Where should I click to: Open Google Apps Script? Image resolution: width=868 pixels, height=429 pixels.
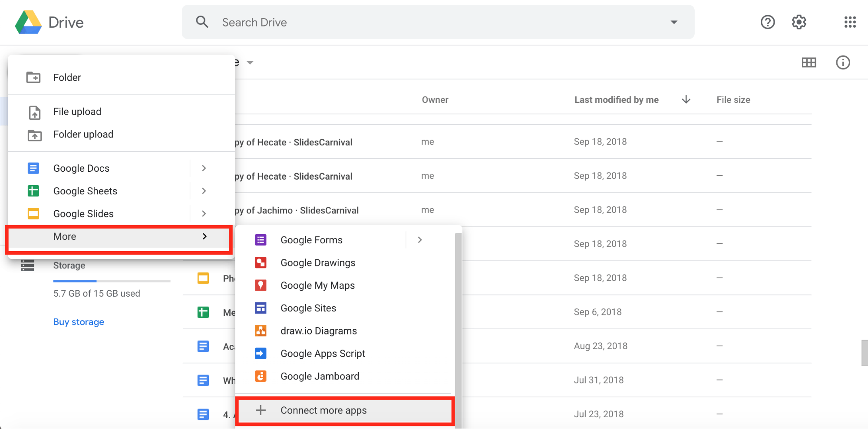pyautogui.click(x=322, y=353)
